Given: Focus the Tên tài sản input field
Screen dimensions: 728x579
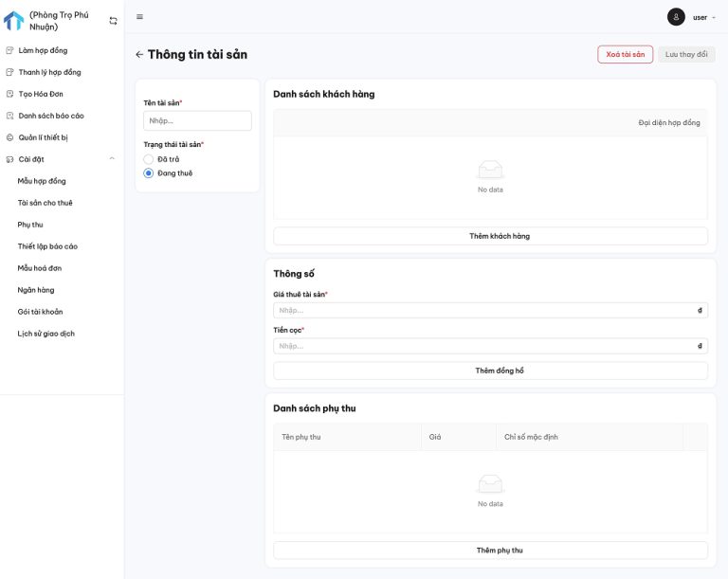Looking at the screenshot, I should coord(197,120).
